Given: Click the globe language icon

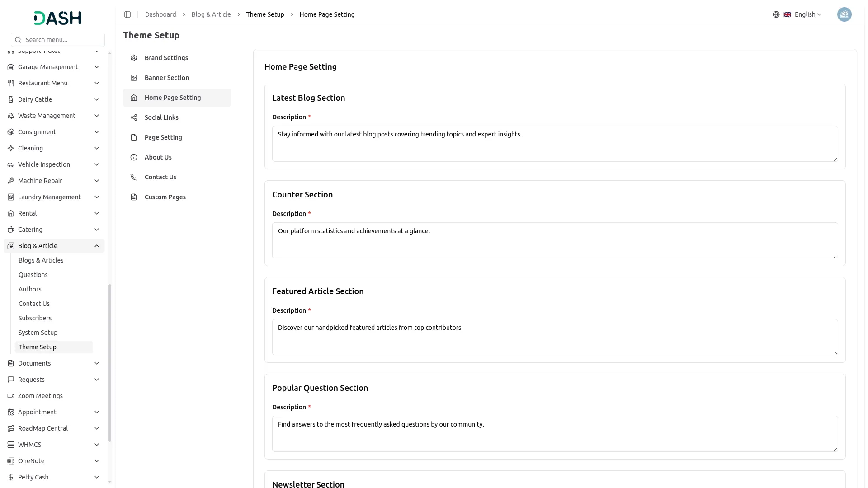Looking at the screenshot, I should (776, 14).
